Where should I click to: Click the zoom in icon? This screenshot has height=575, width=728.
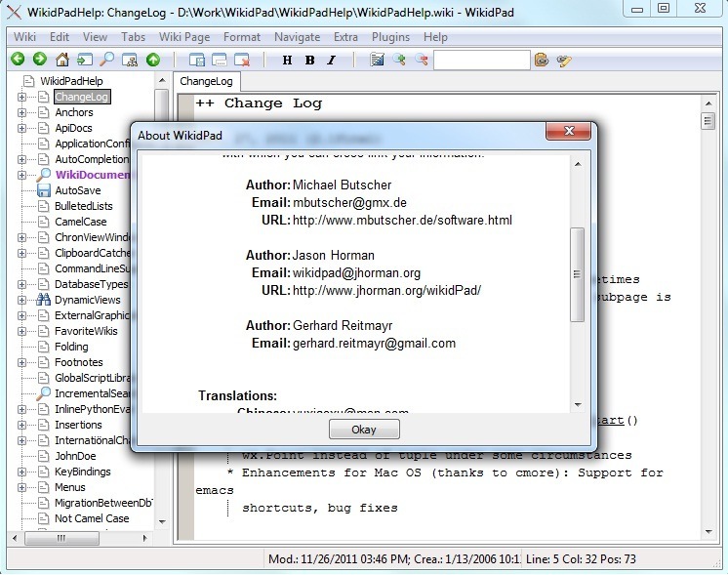pos(399,60)
